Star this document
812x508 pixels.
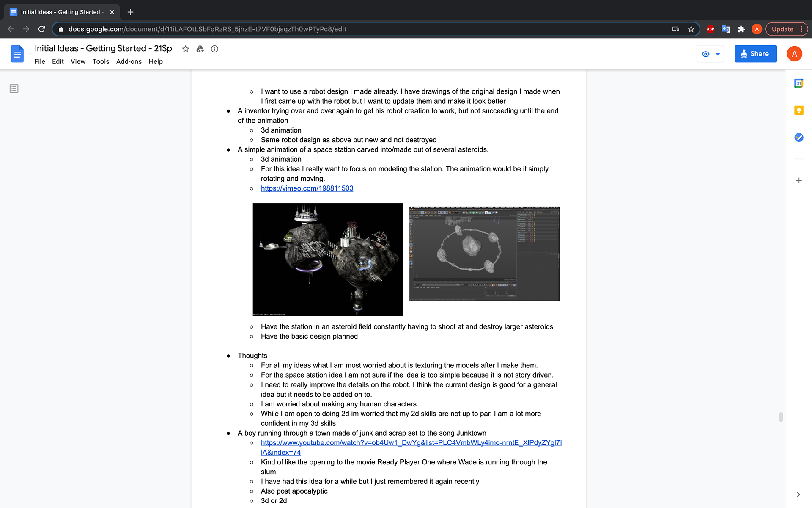[185, 49]
